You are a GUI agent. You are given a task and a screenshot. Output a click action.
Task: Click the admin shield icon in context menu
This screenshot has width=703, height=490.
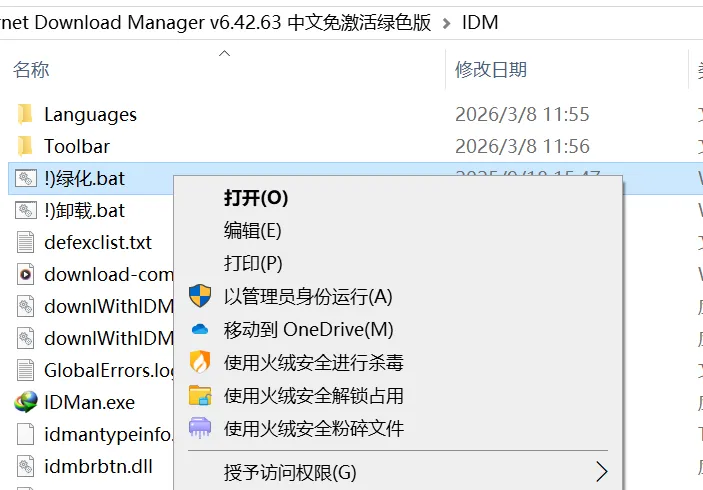(200, 296)
